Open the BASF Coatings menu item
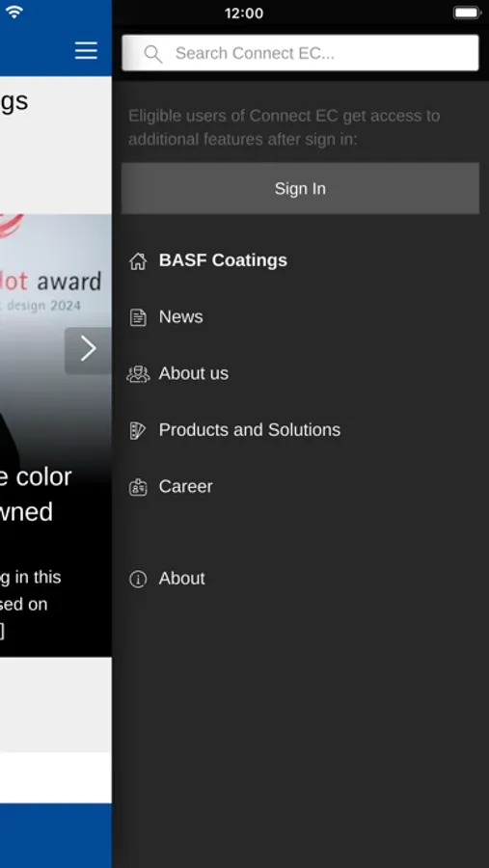Image resolution: width=489 pixels, height=868 pixels. (x=223, y=260)
